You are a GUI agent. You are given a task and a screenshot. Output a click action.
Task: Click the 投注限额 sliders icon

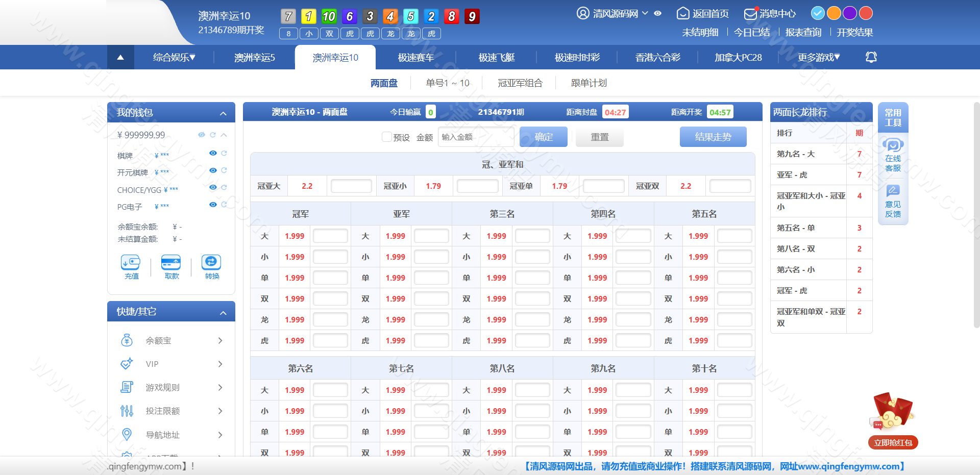coord(127,411)
